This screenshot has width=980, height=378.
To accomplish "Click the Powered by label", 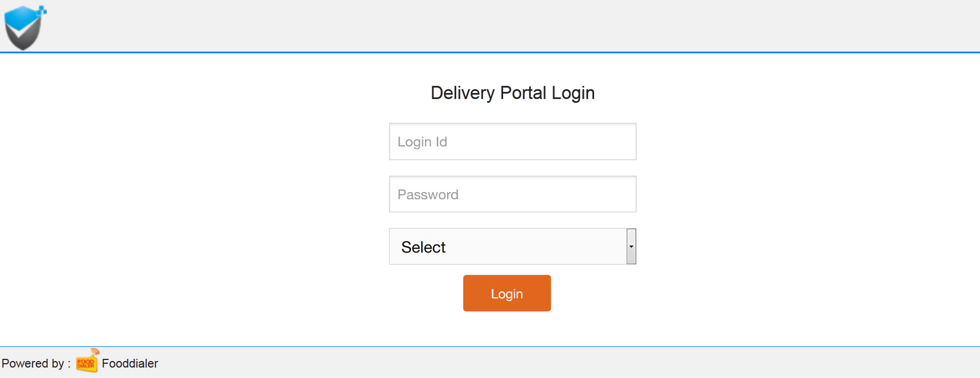I will coord(36,364).
